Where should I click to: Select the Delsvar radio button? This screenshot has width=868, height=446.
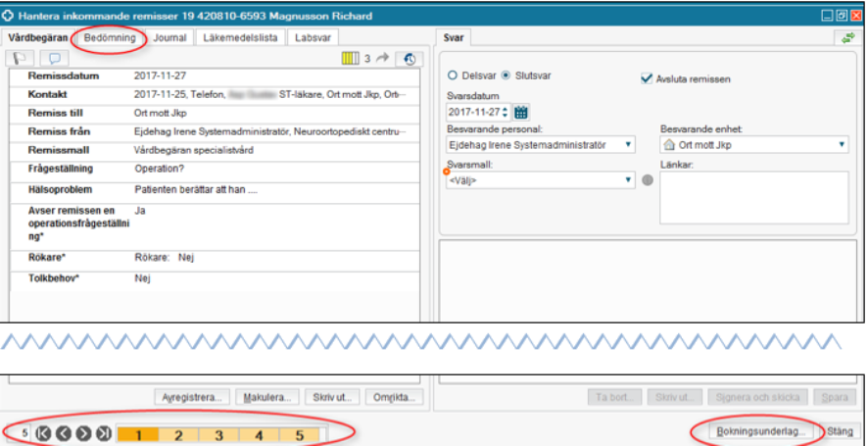(453, 74)
